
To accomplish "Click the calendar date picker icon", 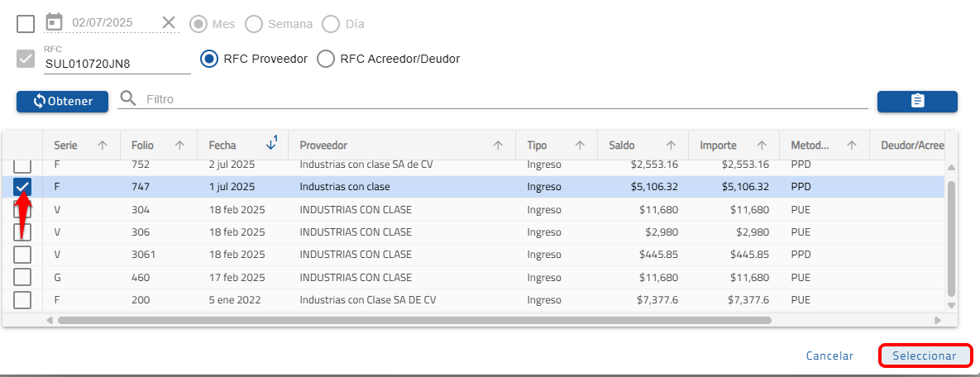I will 54,22.
